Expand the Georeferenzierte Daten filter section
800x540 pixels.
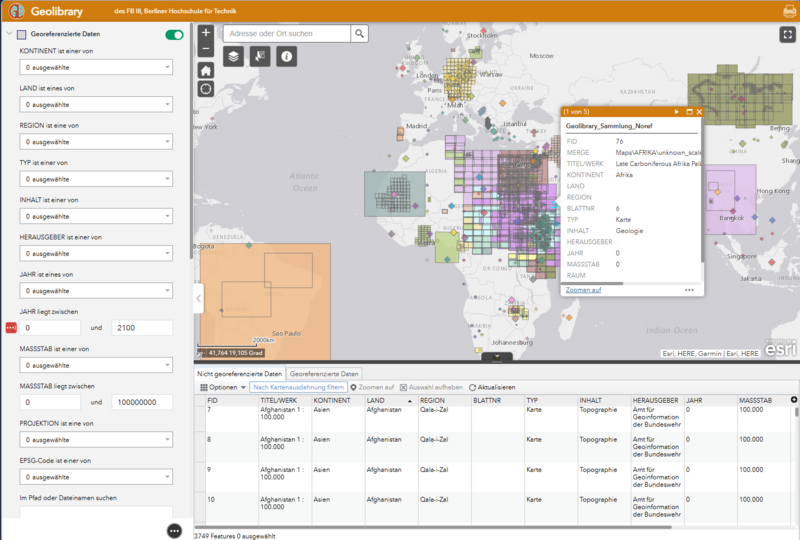click(x=9, y=35)
